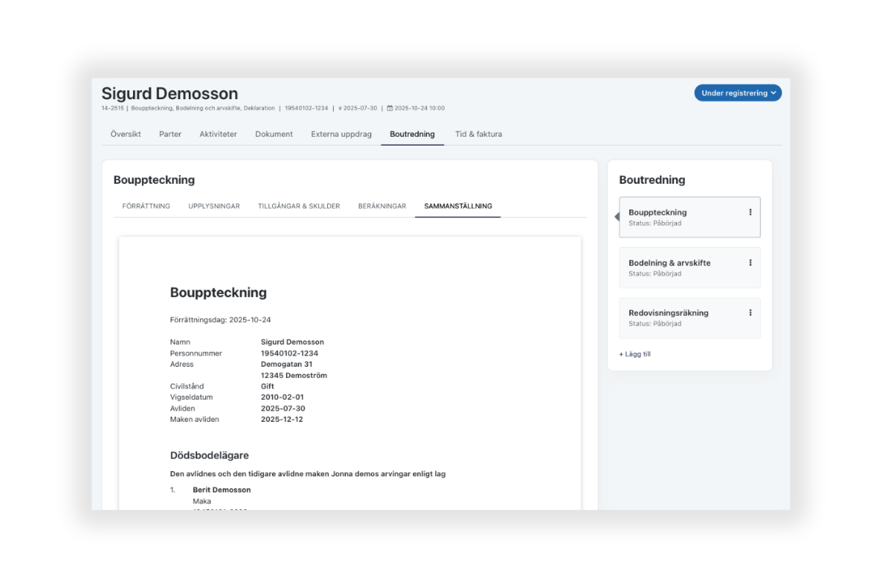Image resolution: width=882 pixels, height=588 pixels.
Task: Click the calendar icon beside 2025-10-24 10:00
Action: (390, 108)
